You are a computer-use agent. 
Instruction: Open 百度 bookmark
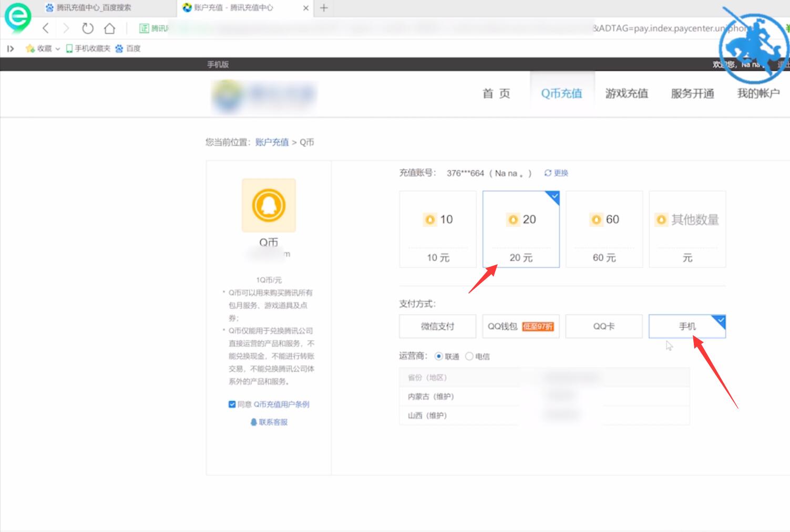pyautogui.click(x=128, y=48)
